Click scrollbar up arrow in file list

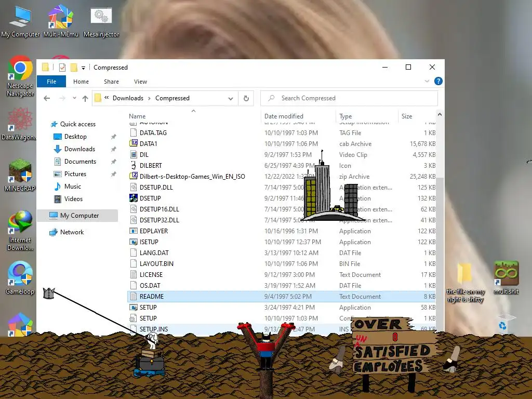440,115
